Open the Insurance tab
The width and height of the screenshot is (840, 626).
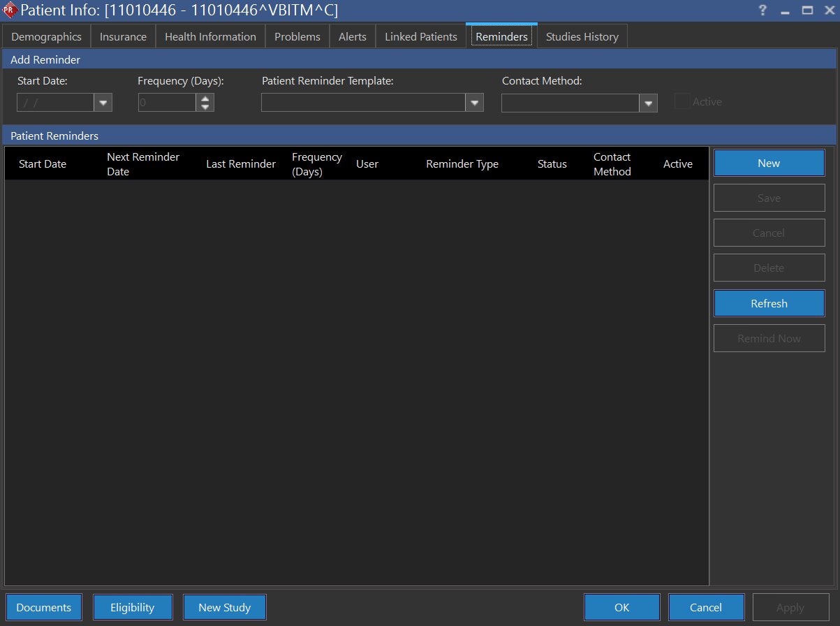[122, 36]
